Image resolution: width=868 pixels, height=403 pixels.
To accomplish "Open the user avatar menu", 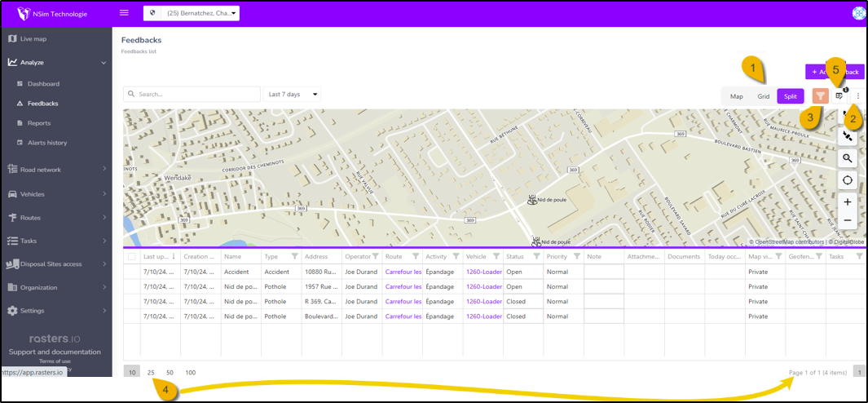I will [858, 14].
